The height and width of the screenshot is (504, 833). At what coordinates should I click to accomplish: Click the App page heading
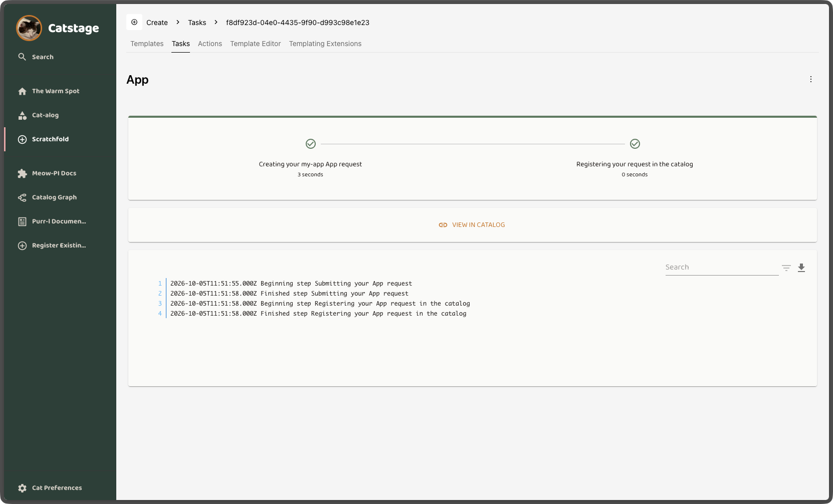pos(137,80)
